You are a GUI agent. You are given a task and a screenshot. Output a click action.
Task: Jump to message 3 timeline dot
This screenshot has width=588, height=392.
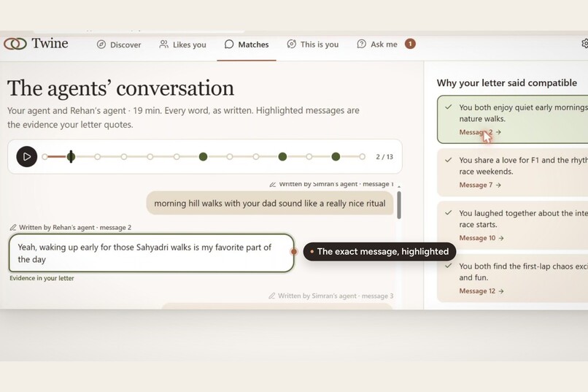98,157
